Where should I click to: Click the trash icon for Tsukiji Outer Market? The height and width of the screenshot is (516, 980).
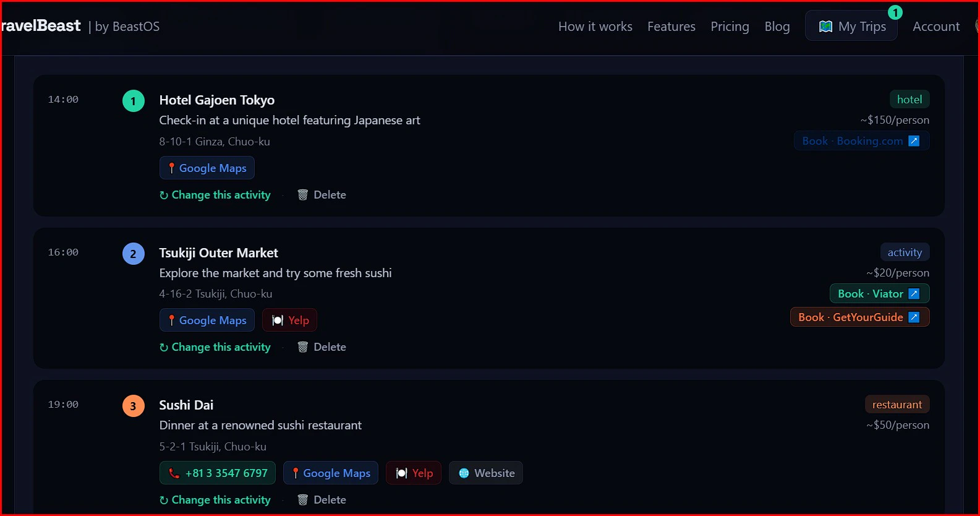(302, 347)
